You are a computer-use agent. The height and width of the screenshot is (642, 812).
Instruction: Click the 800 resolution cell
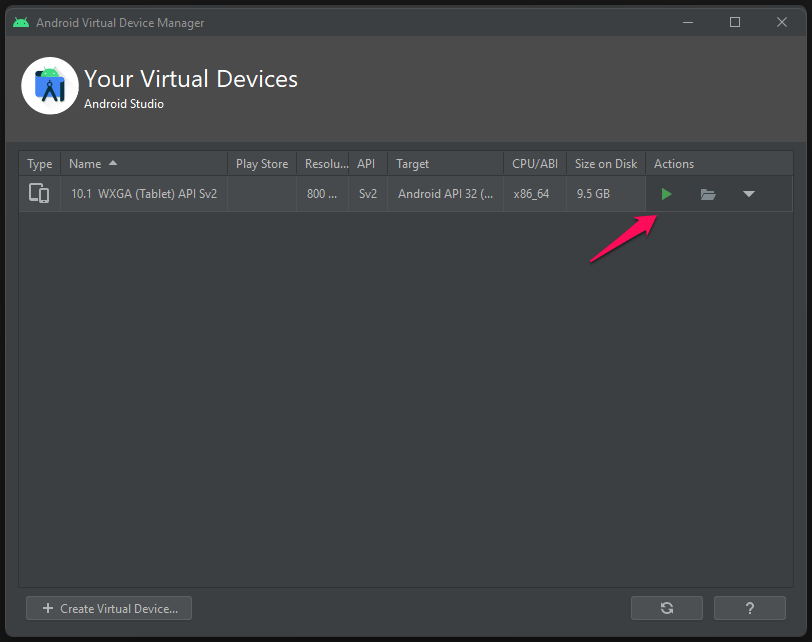[322, 194]
